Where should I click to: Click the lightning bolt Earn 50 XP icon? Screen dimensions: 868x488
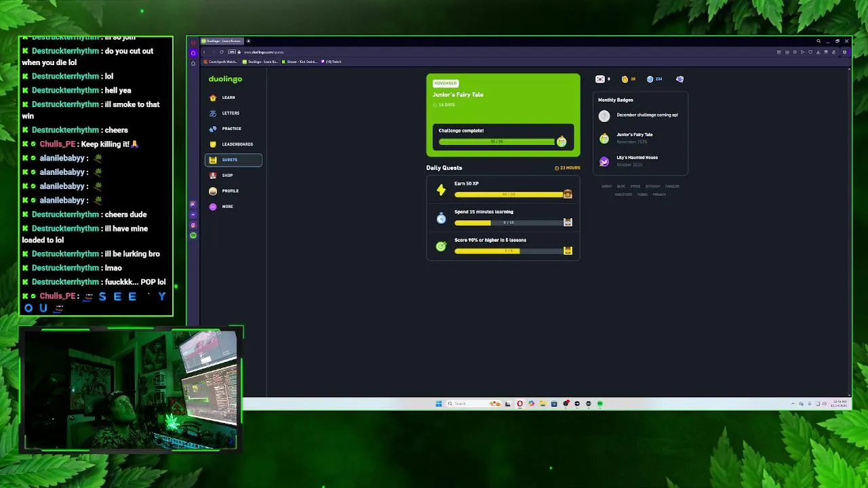(x=441, y=190)
